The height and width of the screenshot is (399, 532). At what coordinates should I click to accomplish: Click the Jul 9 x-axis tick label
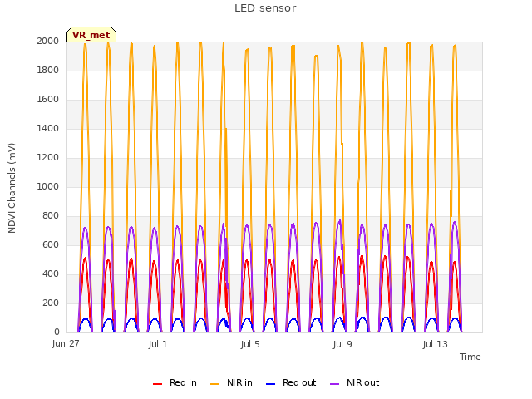click(342, 344)
